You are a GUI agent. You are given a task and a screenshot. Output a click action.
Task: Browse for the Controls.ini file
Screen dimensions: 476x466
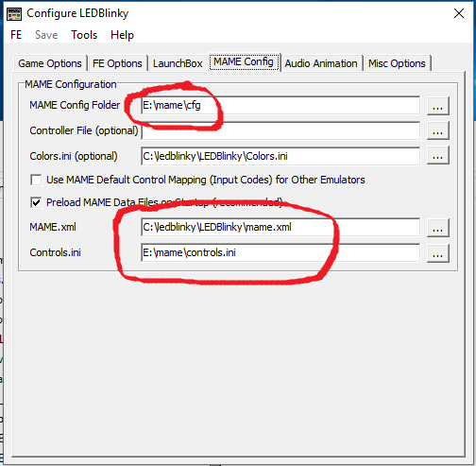pos(437,253)
